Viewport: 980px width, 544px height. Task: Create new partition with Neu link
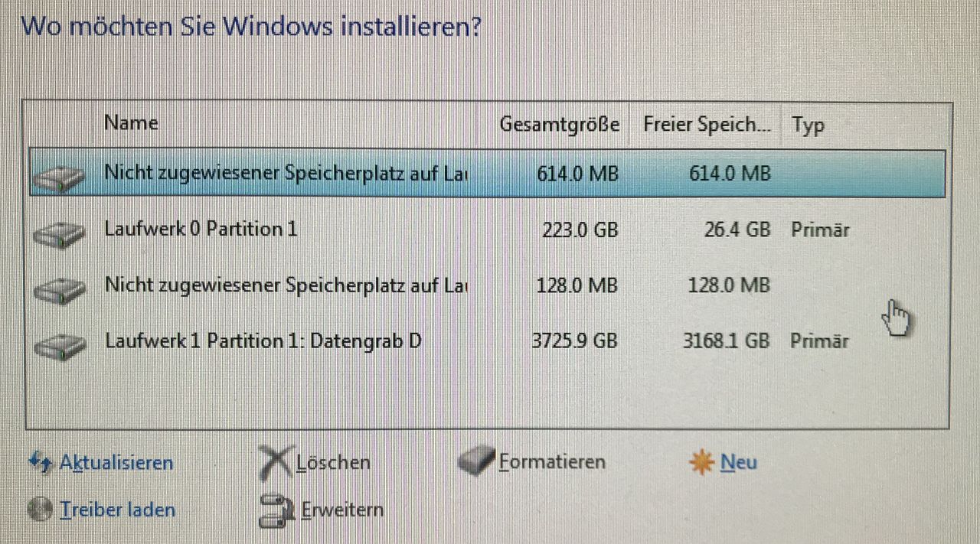click(739, 462)
